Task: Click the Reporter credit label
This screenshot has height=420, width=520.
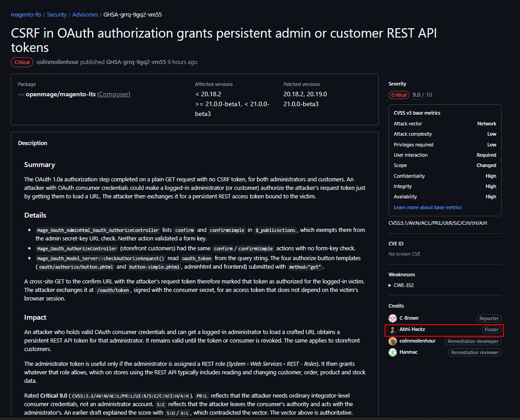Action: pyautogui.click(x=489, y=318)
